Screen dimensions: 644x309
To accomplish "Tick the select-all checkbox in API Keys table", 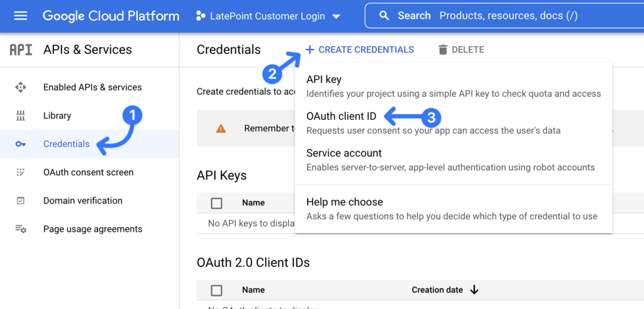I will (x=216, y=203).
